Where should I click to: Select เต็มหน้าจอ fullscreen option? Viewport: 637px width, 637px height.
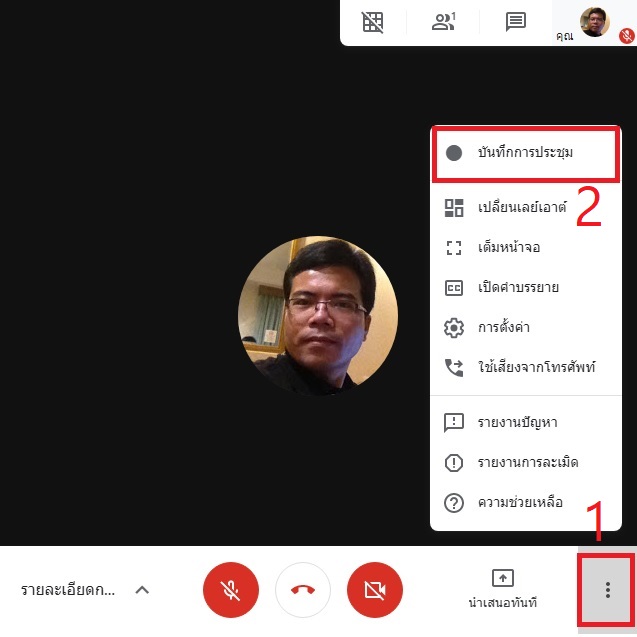[526, 247]
